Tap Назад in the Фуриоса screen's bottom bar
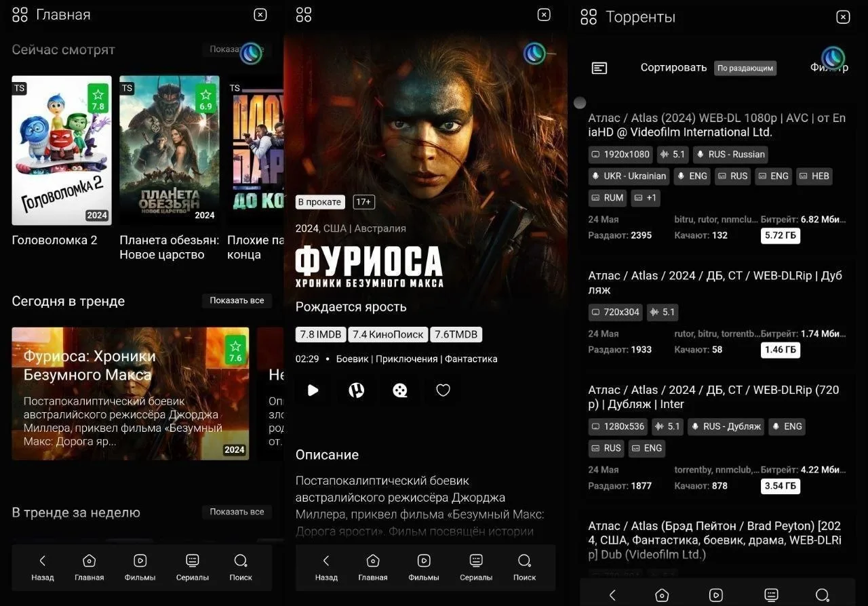 point(326,567)
